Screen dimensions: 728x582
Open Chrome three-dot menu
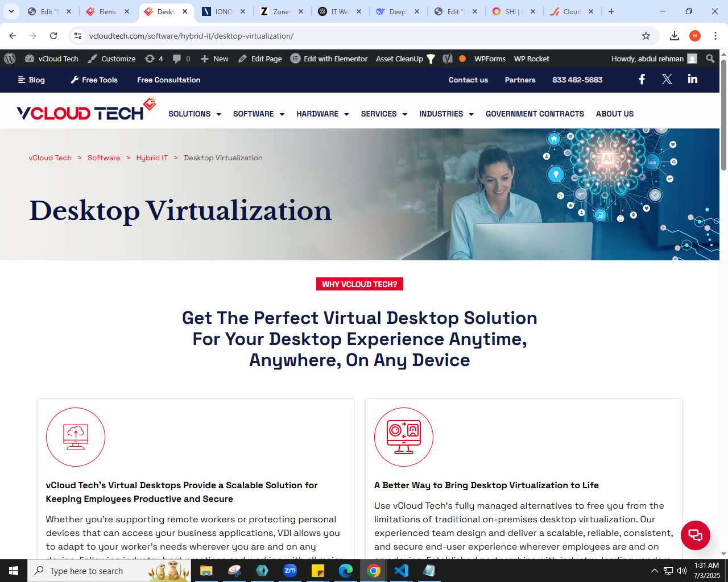coord(715,36)
